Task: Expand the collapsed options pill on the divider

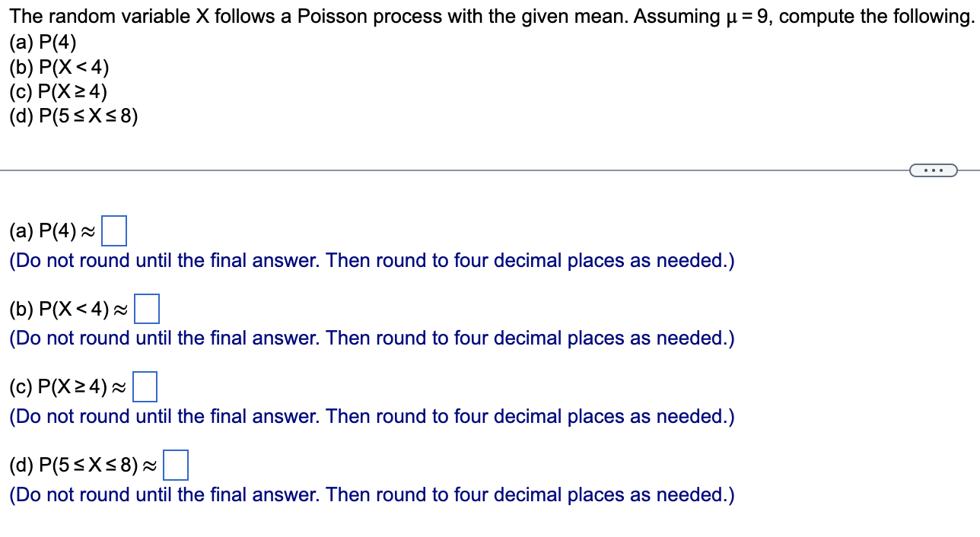Action: coord(934,170)
